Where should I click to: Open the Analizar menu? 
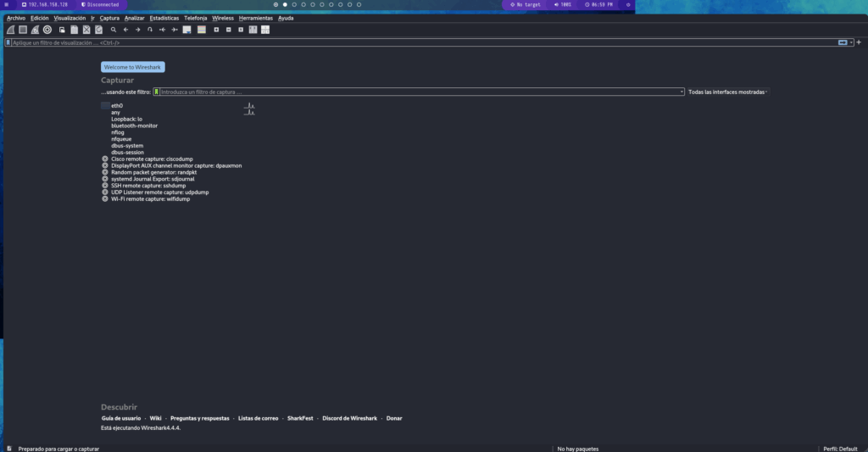click(134, 18)
